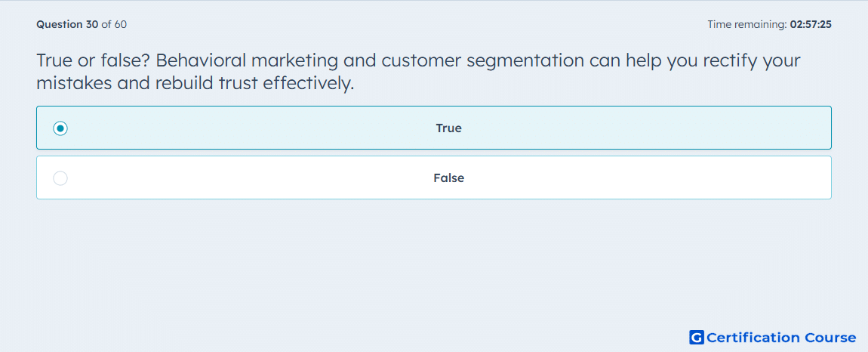This screenshot has width=868, height=352.
Task: Click the "of 60" total questions text
Action: [114, 24]
